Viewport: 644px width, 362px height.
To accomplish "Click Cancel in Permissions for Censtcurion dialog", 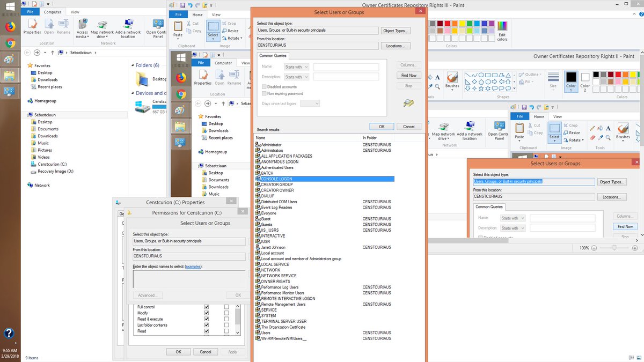I will [206, 352].
